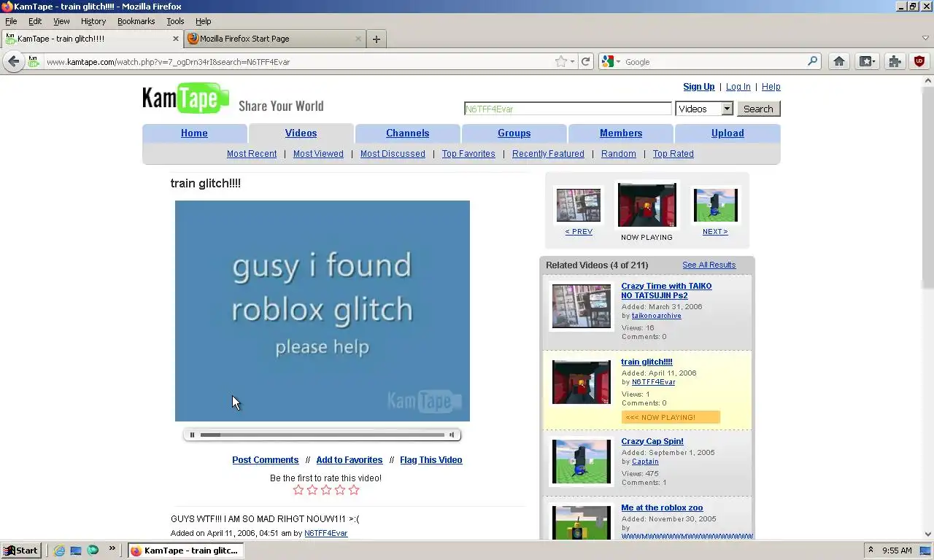Click the KamTape search input field
The image size is (934, 560).
(x=568, y=109)
